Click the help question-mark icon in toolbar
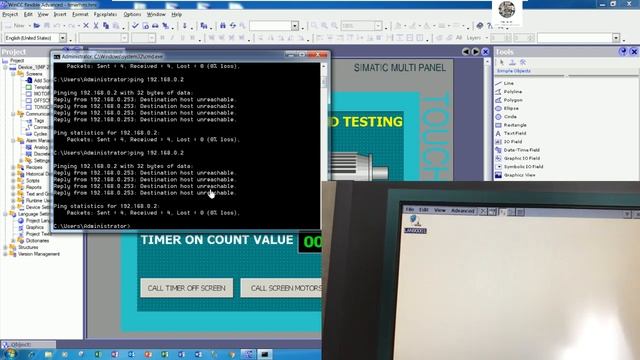The height and width of the screenshot is (360, 640). (489, 26)
